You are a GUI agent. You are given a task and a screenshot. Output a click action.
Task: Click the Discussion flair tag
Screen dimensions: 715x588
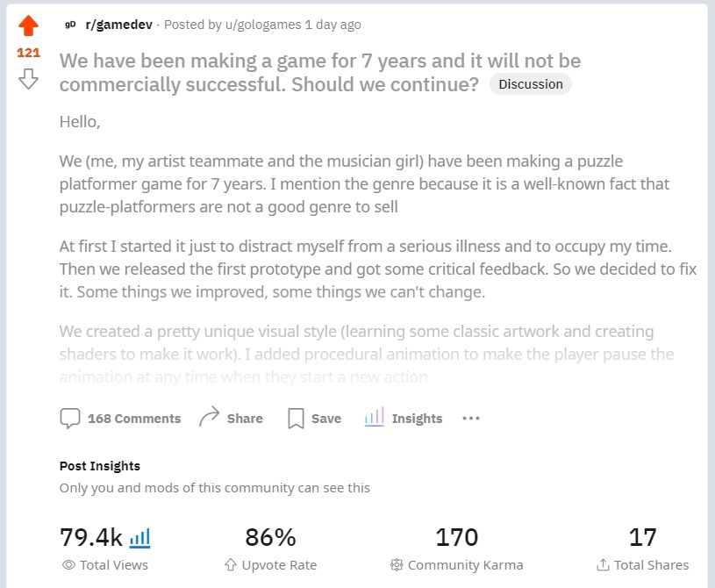pos(531,84)
